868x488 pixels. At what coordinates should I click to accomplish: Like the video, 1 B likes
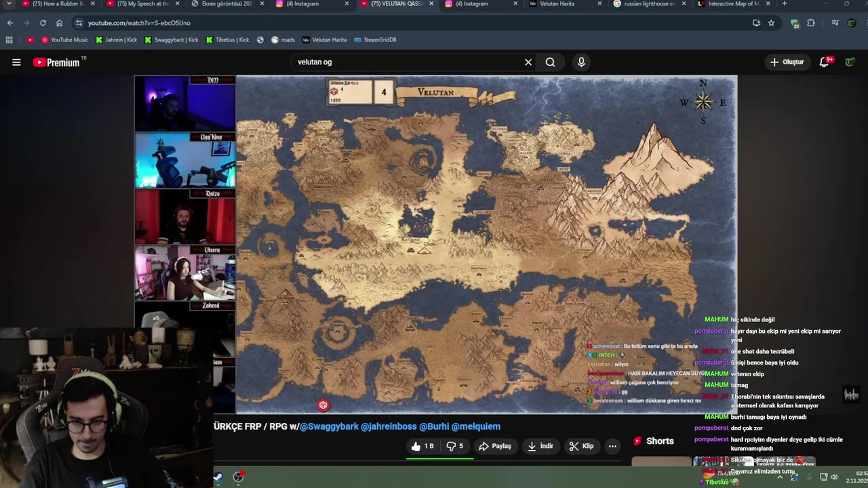pyautogui.click(x=422, y=446)
